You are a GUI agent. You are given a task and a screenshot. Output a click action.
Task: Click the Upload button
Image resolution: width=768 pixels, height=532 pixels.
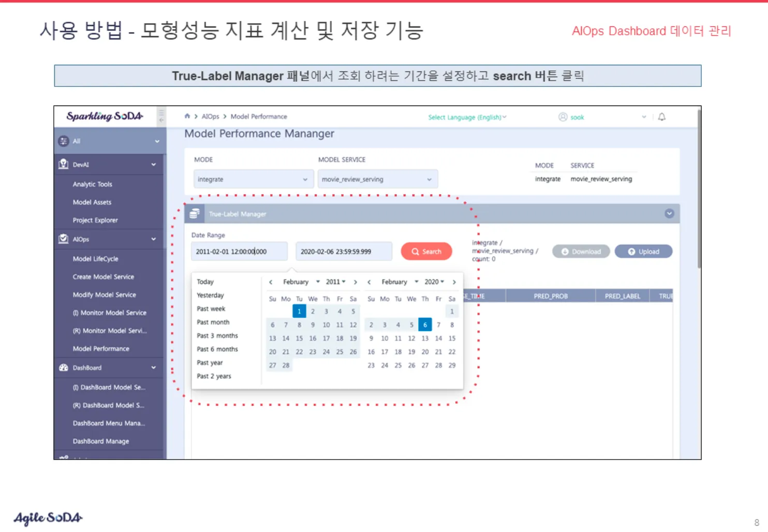643,252
